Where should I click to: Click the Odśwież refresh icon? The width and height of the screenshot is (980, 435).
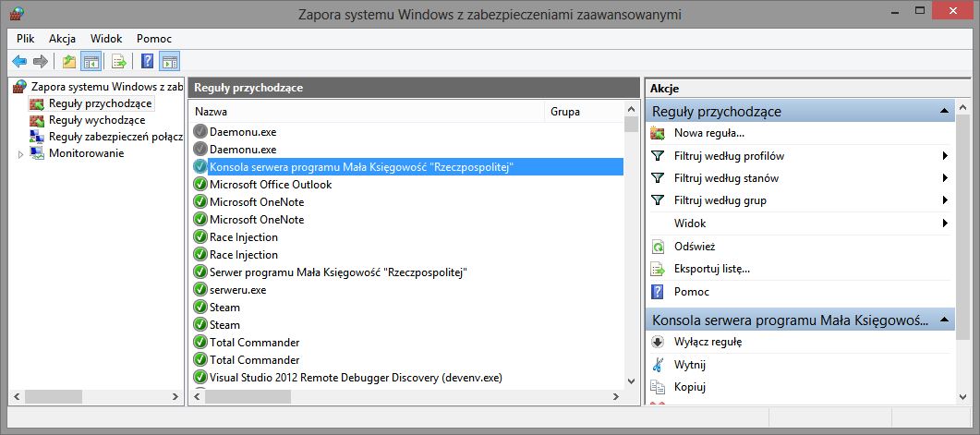click(x=658, y=247)
